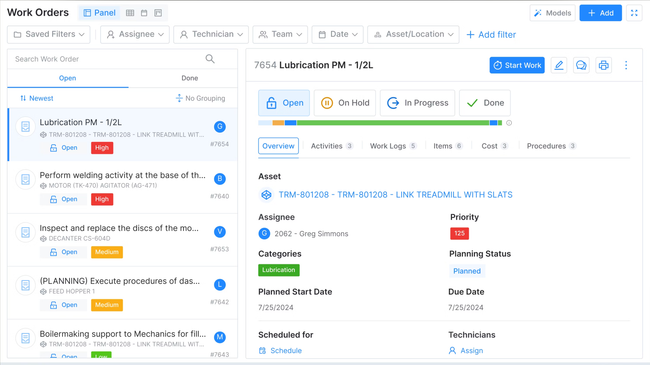Viewport: 650px width, 365px height.
Task: Open TRM-801208 Link Treadmill asset link
Action: coord(395,195)
